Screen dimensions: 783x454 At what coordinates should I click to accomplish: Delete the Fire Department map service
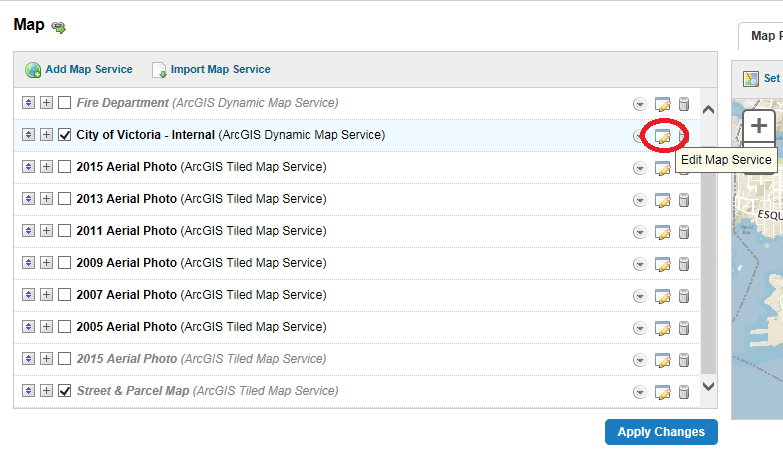coord(684,104)
